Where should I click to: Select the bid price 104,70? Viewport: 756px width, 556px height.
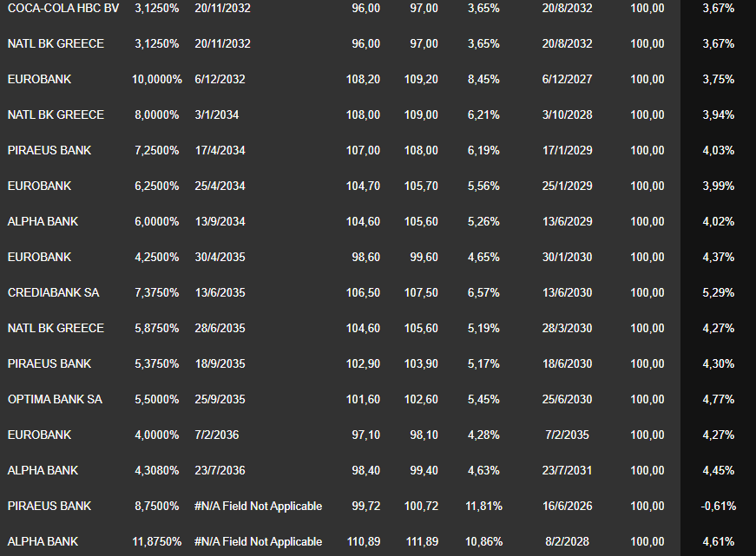point(363,186)
